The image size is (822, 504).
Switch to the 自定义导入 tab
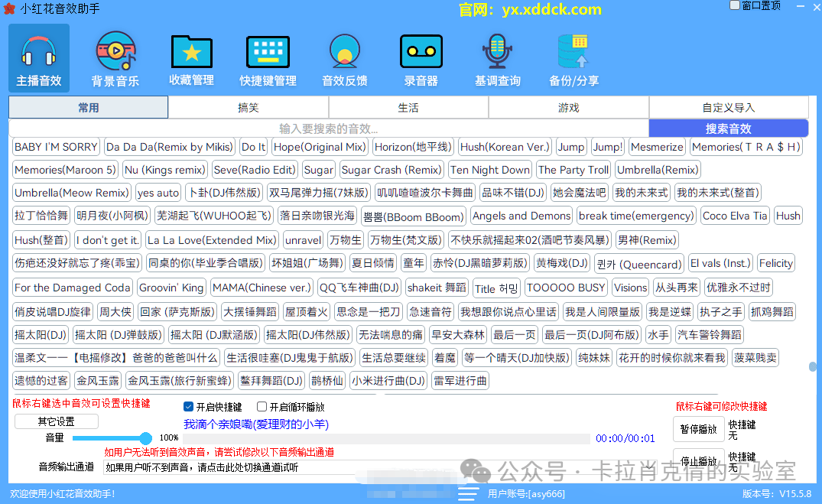[x=728, y=108]
